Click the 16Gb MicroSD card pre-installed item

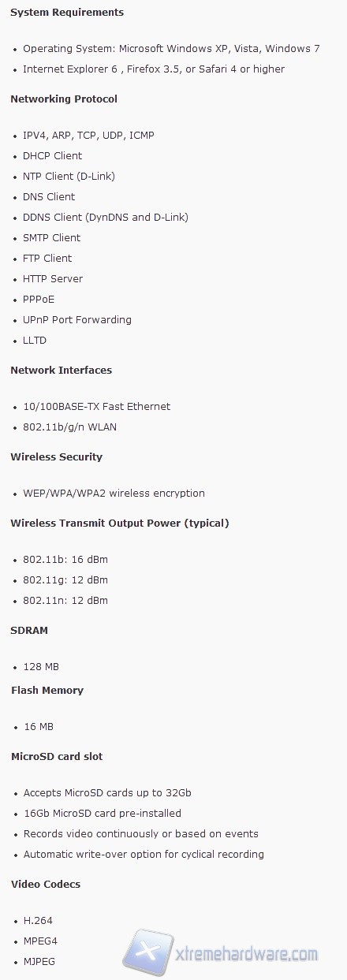[103, 814]
